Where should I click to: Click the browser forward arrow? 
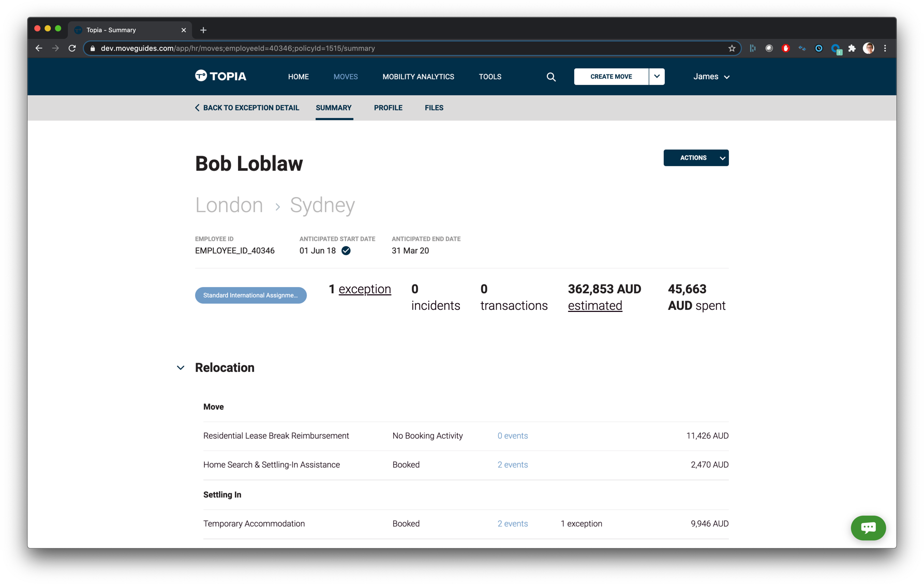[55, 48]
